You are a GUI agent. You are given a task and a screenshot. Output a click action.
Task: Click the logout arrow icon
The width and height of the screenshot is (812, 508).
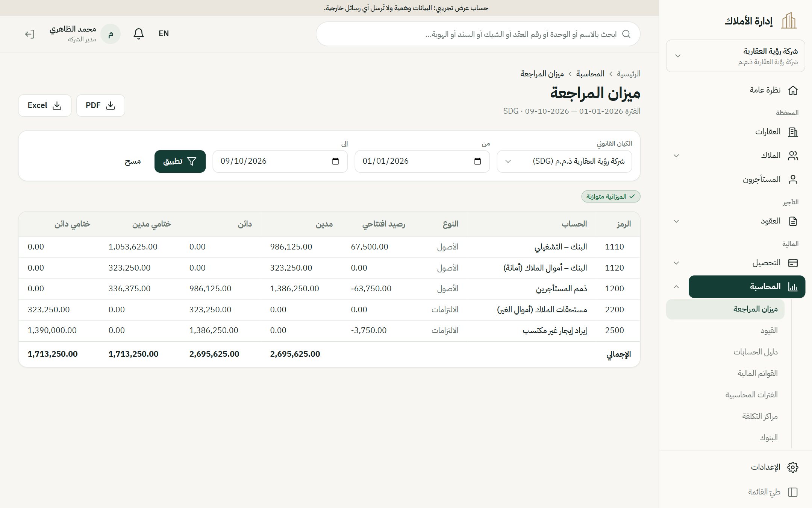(30, 34)
